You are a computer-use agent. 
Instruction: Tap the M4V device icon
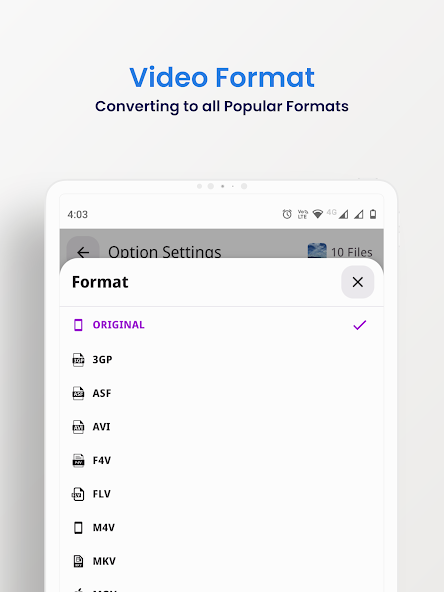click(78, 527)
